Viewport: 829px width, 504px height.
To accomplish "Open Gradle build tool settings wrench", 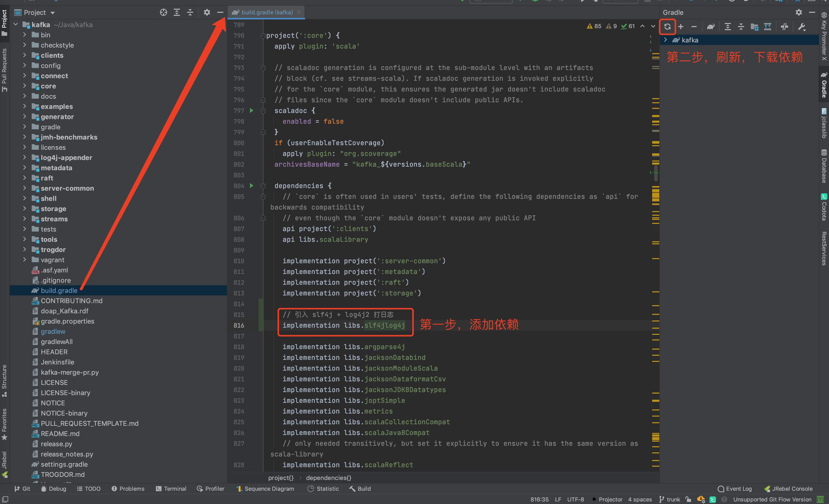I will click(802, 27).
